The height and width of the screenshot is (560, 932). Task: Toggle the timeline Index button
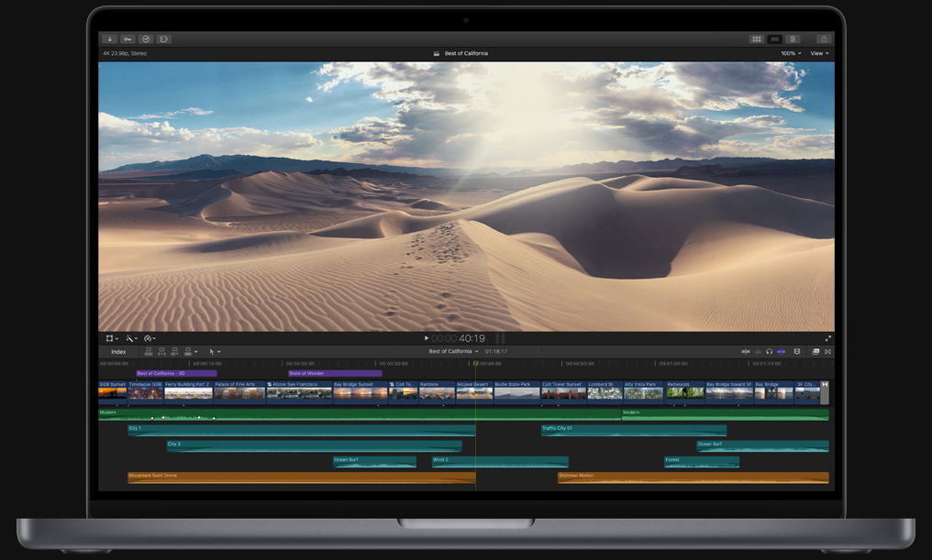coord(118,352)
